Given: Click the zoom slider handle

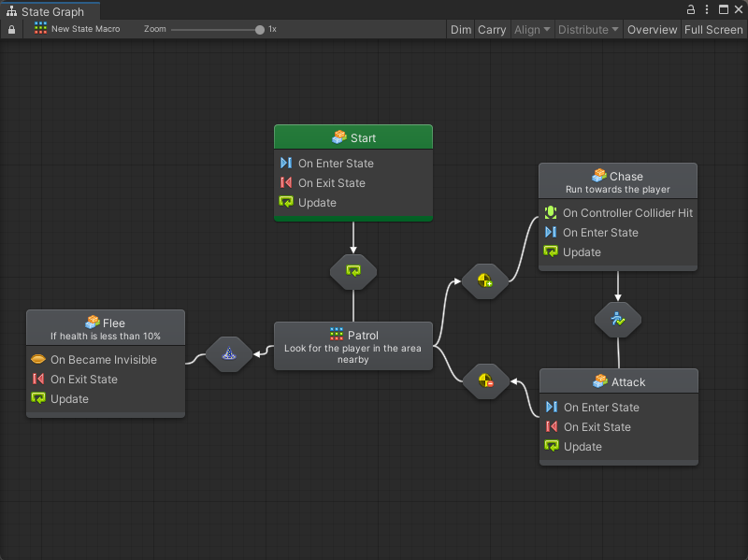Looking at the screenshot, I should pos(260,30).
